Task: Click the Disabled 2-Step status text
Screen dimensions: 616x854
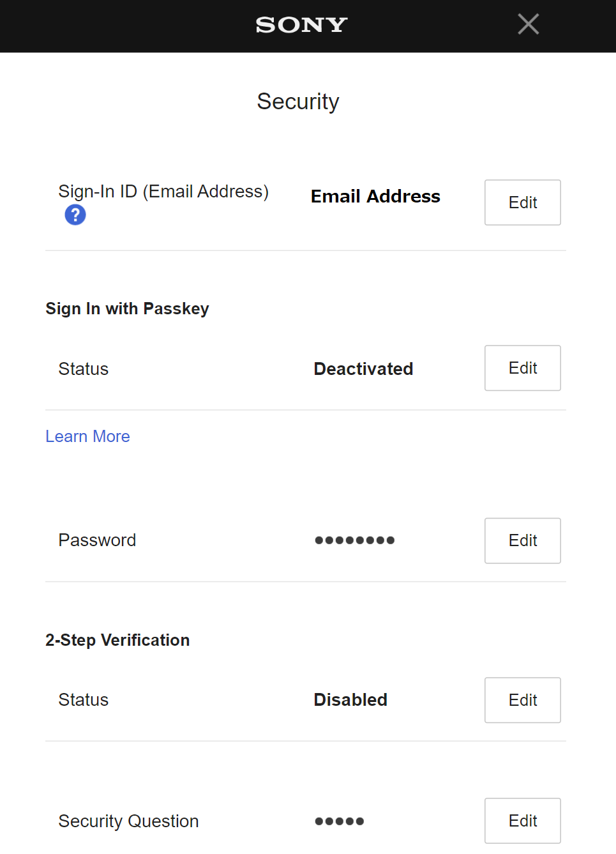Action: [x=350, y=700]
